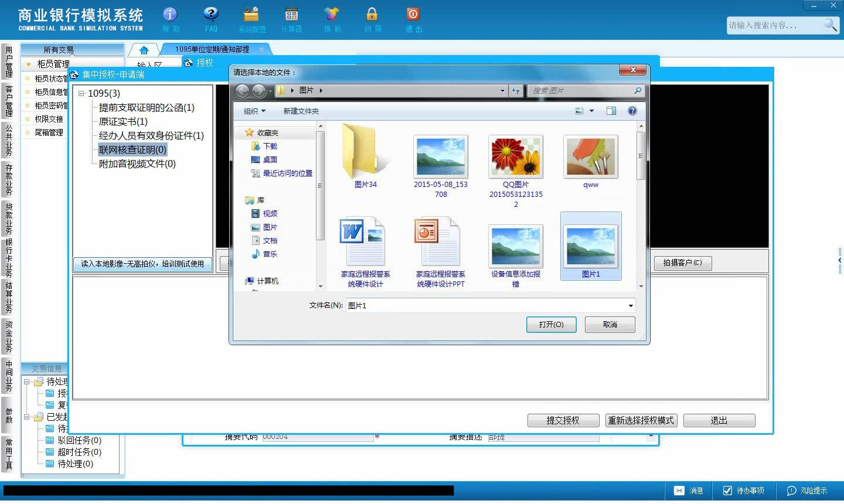Switch to the 1095单位定期/通知部提 tab
This screenshot has height=504, width=844.
click(212, 49)
